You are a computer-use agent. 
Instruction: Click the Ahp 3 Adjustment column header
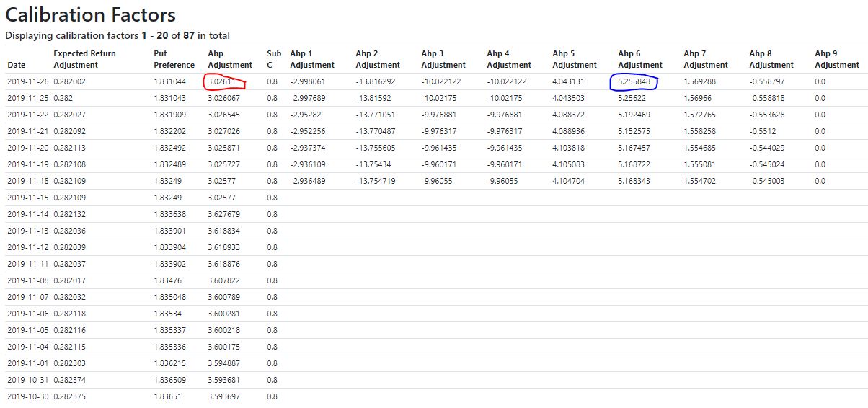(x=443, y=59)
